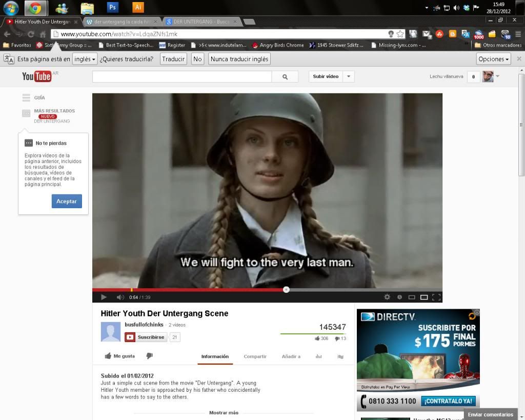Image resolution: width=525 pixels, height=420 pixels.
Task: Click Nunca traducir inglés button
Action: point(239,59)
